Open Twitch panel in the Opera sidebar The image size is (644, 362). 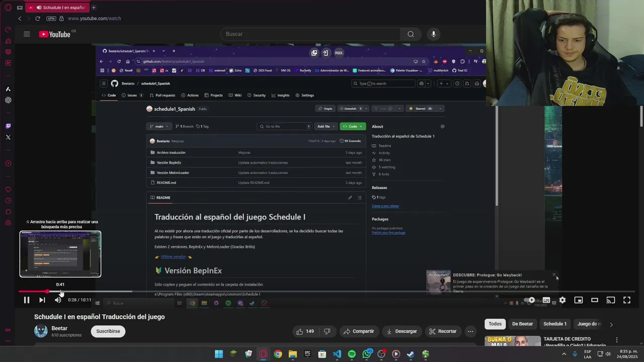tap(8, 126)
